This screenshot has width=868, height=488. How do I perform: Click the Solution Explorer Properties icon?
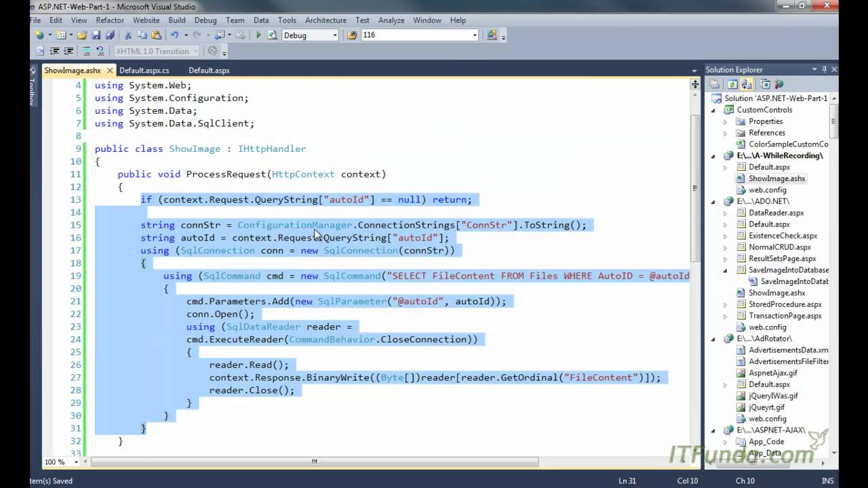tap(714, 84)
